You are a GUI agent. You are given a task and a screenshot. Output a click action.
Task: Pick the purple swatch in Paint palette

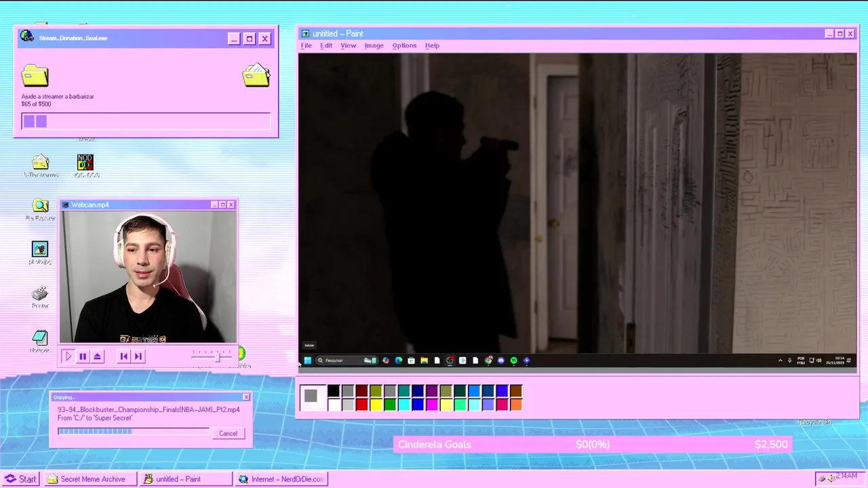coord(432,390)
